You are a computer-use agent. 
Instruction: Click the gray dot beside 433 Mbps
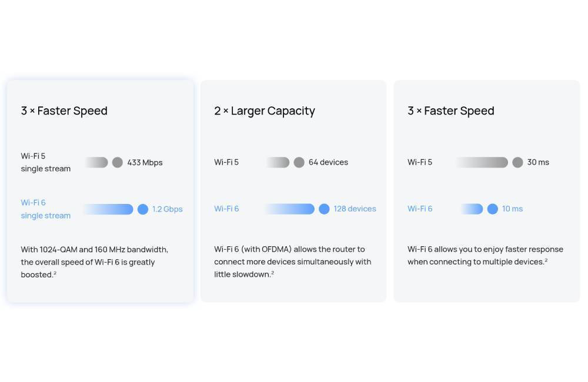click(118, 162)
